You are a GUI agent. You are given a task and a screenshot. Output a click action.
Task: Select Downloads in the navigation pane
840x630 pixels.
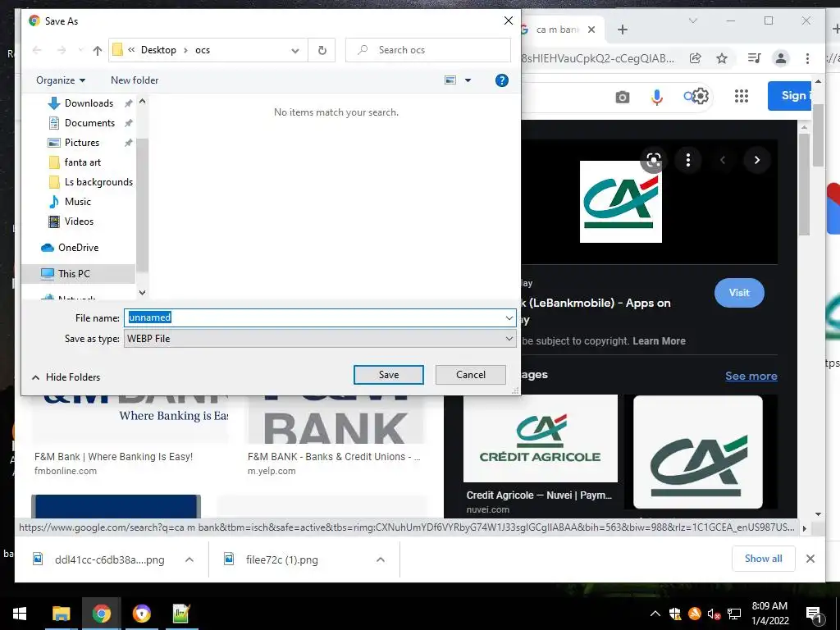tap(89, 103)
